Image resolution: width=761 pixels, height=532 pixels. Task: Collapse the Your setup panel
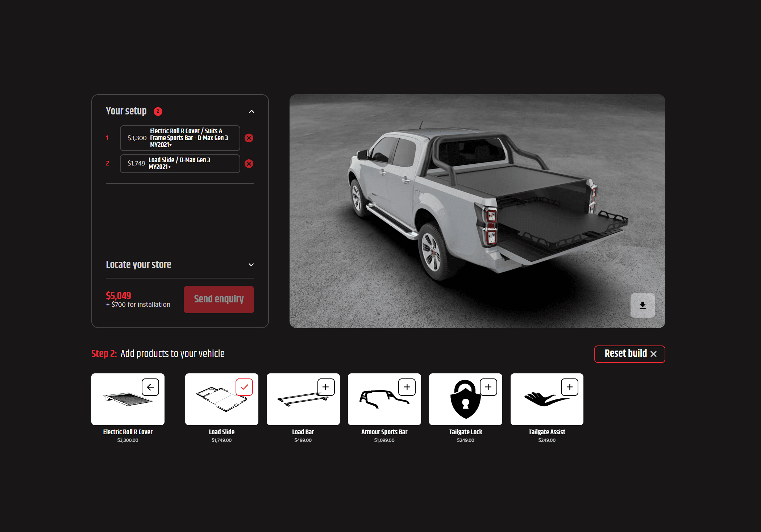tap(251, 112)
